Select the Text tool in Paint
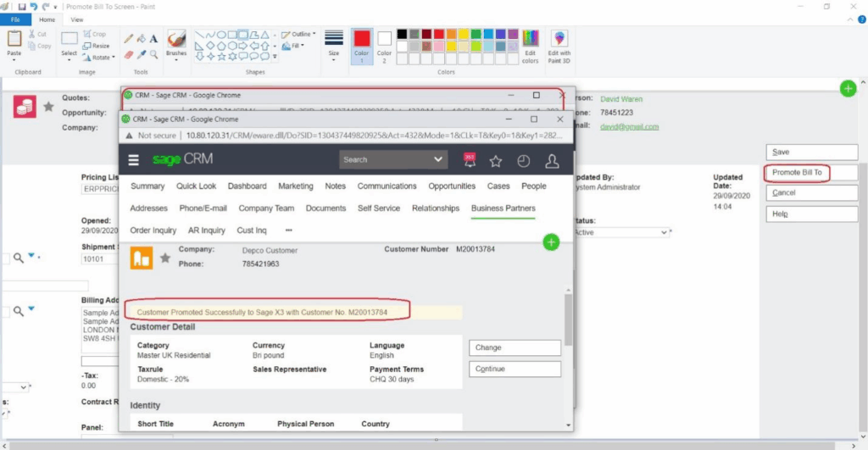Image resolution: width=868 pixels, height=450 pixels. pos(153,38)
